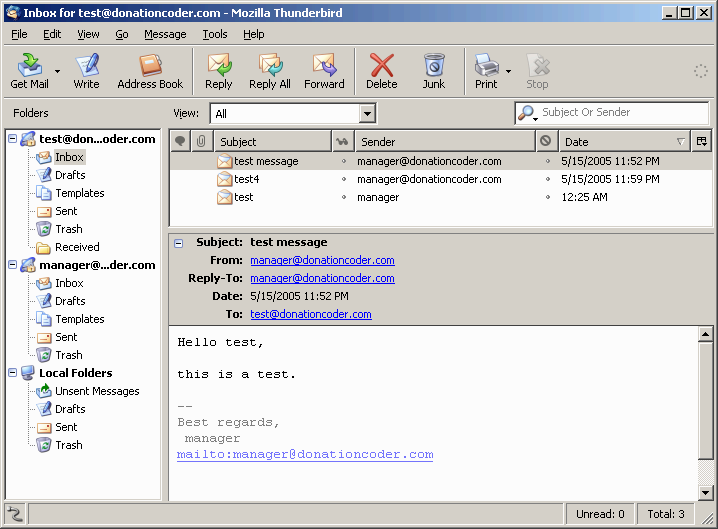Click the thread column header icon
The width and height of the screenshot is (718, 529).
[180, 141]
